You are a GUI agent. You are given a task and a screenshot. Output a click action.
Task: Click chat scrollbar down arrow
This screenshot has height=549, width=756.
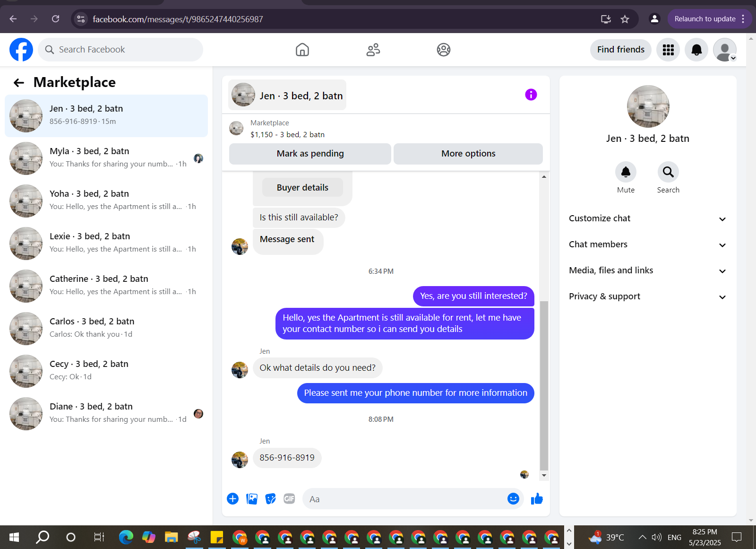coord(544,475)
